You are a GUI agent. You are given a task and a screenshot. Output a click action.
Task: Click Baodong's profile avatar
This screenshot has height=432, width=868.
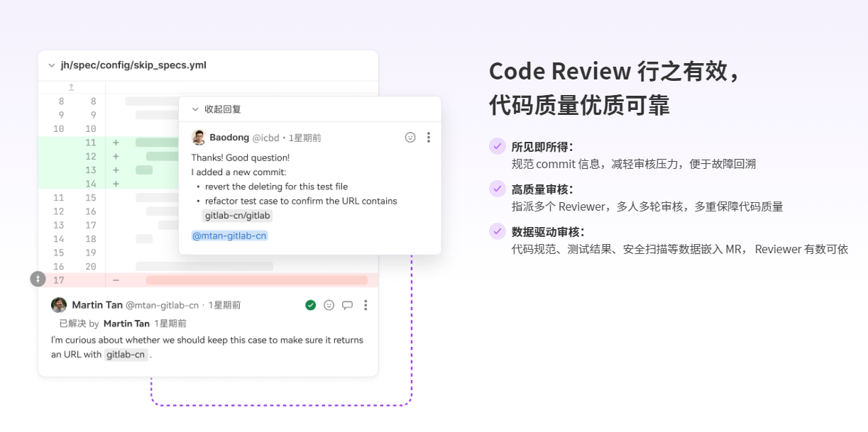click(199, 138)
